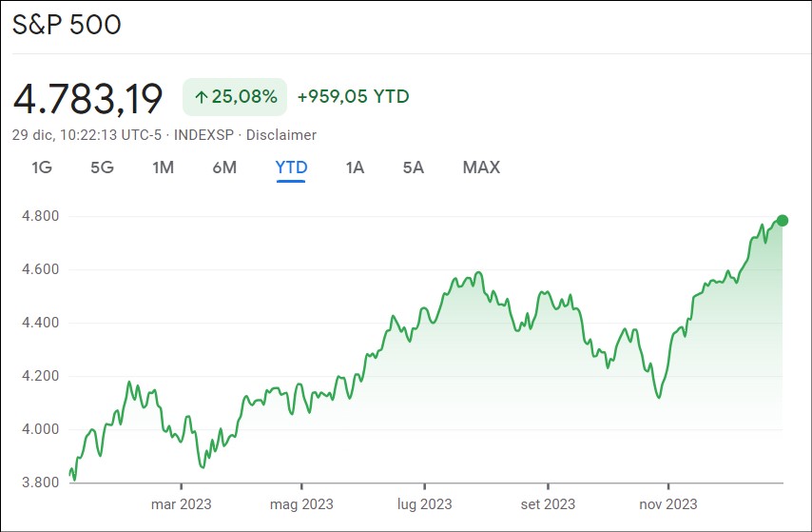Click the lug 2023 axis label
Screen dimensions: 812x532
(425, 504)
